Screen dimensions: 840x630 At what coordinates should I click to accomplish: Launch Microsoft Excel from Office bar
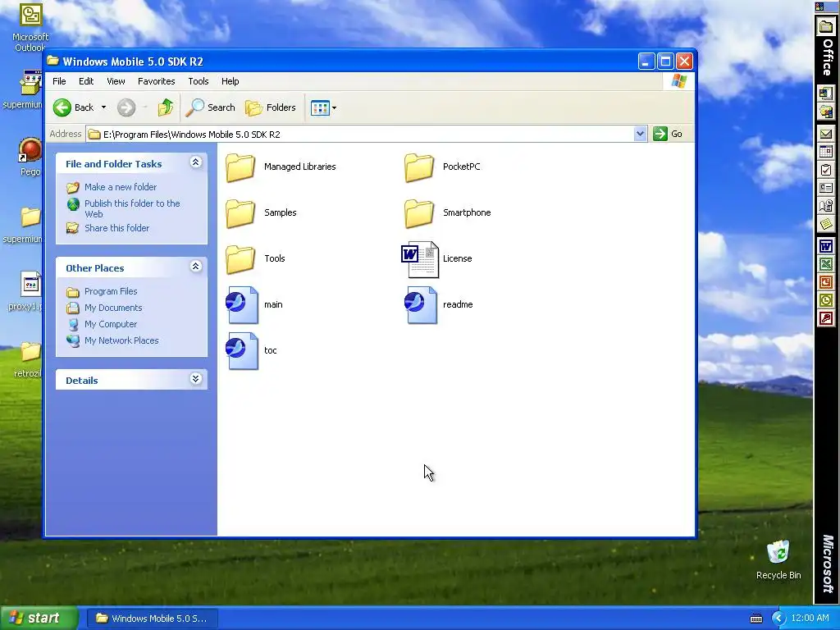click(826, 265)
